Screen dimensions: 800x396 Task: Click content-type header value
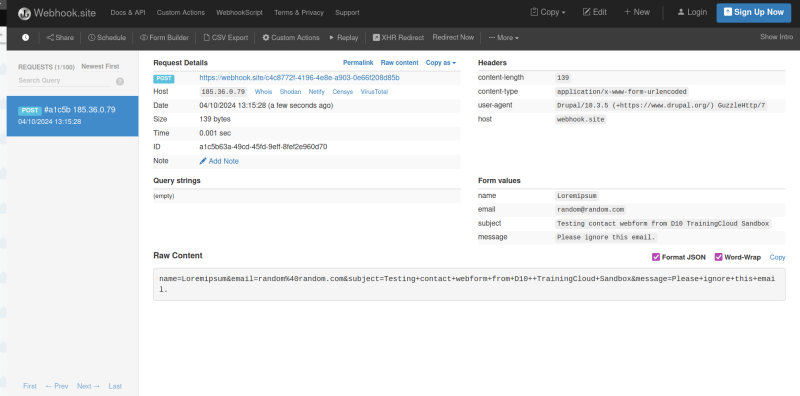pyautogui.click(x=621, y=92)
